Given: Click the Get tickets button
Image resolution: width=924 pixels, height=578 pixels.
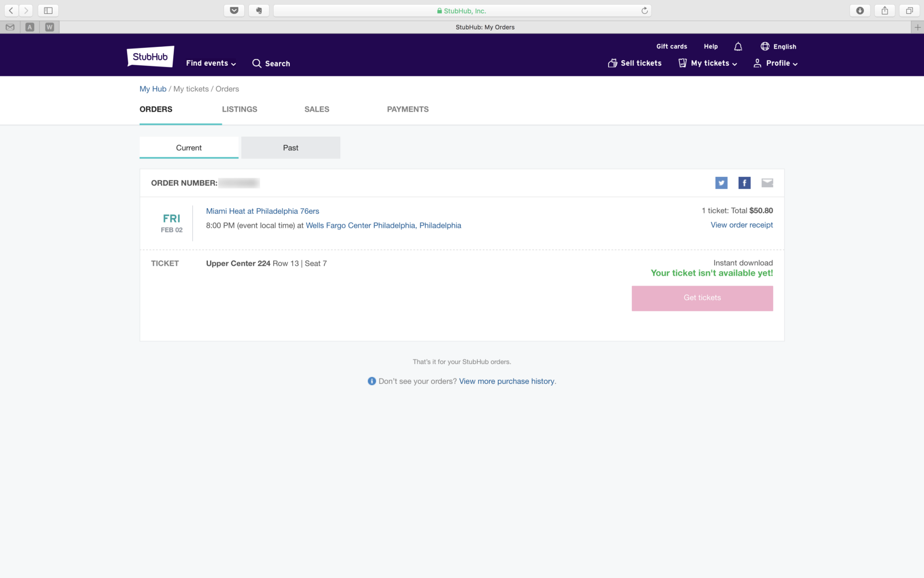Looking at the screenshot, I should 702,298.
